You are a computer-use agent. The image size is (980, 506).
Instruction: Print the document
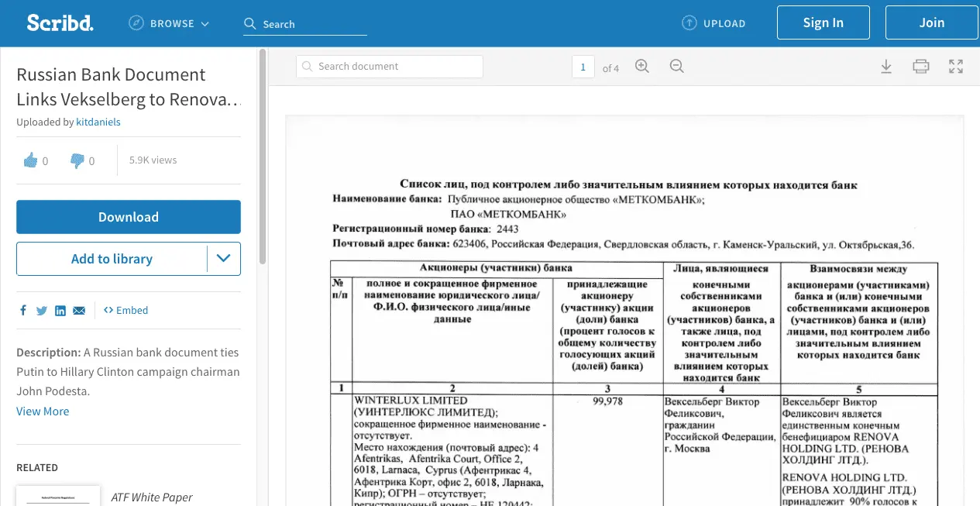(x=920, y=67)
